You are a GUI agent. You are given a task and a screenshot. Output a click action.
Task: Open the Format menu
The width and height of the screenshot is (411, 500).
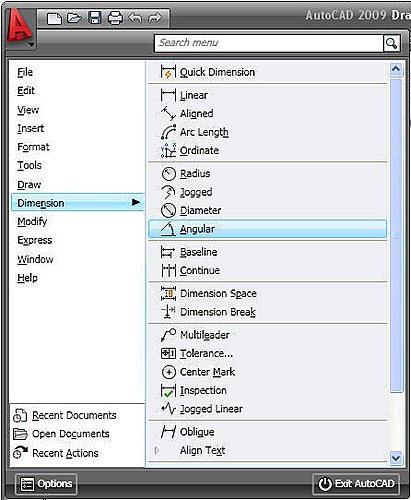33,147
